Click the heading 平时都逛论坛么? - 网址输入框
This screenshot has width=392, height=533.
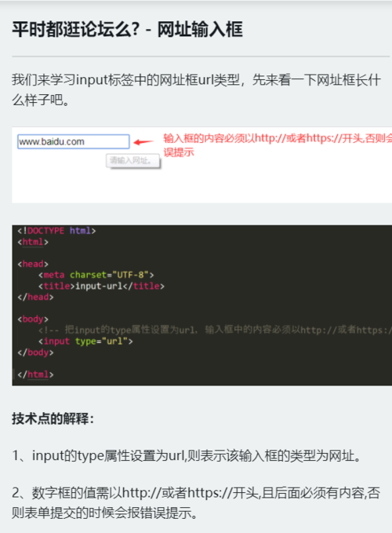[127, 29]
